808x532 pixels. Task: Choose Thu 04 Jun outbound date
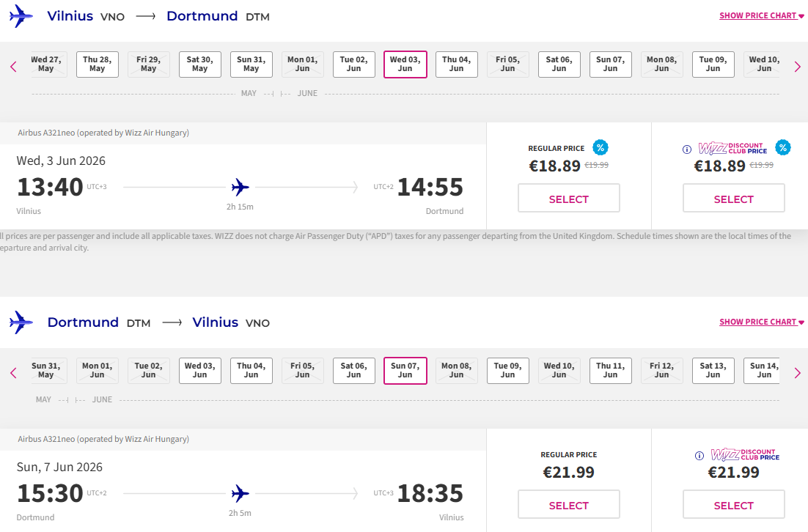(x=457, y=64)
